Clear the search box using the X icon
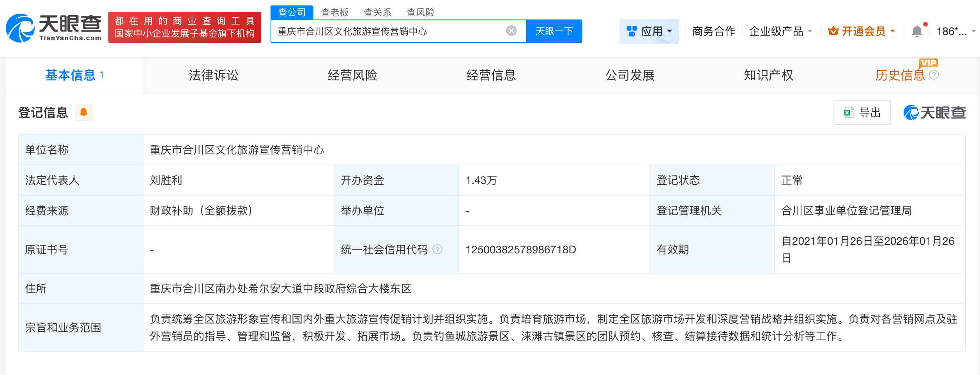The width and height of the screenshot is (980, 375). coord(511,31)
